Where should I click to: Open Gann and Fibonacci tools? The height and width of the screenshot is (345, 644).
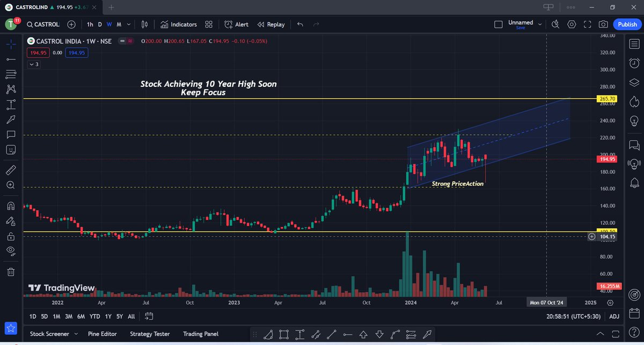pyautogui.click(x=11, y=74)
